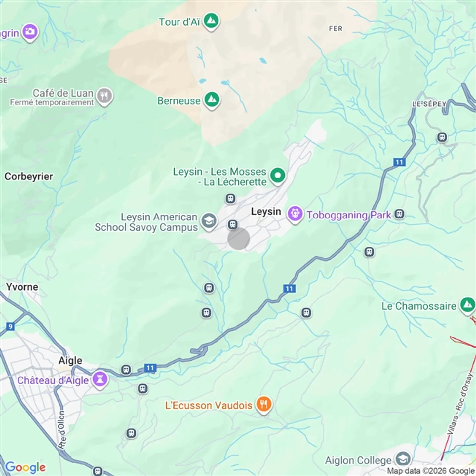Click the Map data ©2026 Google attribution
Image resolution: width=476 pixels, height=476 pixels.
point(431,471)
